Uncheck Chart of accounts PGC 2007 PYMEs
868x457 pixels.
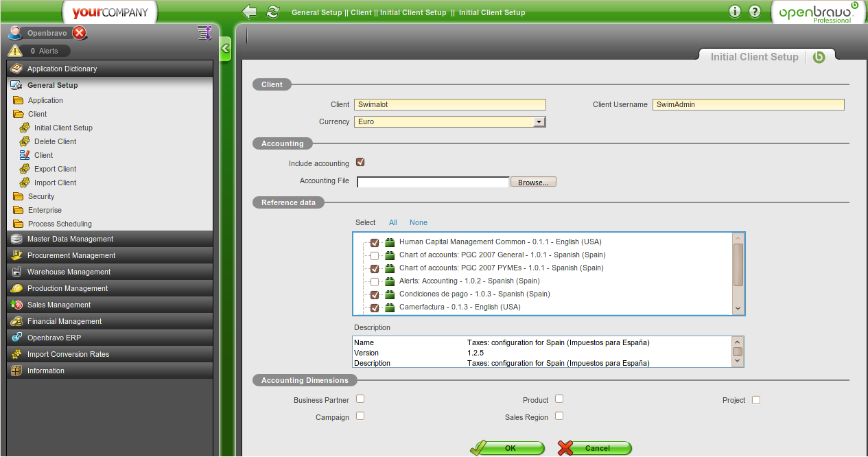pyautogui.click(x=375, y=268)
